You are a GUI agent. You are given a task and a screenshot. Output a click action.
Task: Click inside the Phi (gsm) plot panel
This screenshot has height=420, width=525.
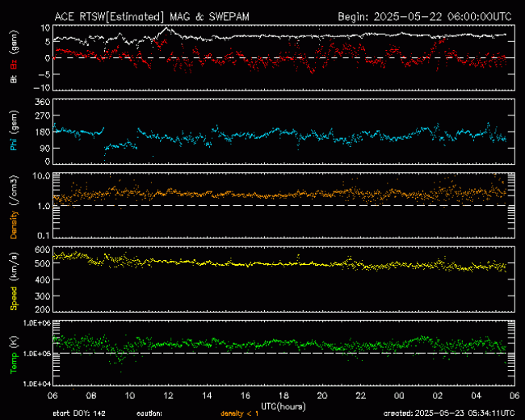[284, 132]
